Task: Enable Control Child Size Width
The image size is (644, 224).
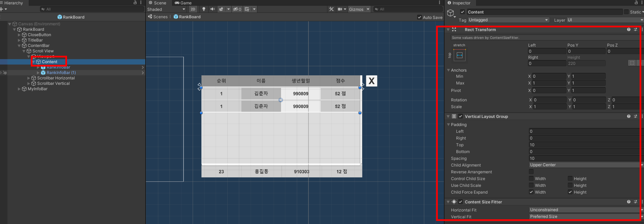Action: [x=531, y=178]
